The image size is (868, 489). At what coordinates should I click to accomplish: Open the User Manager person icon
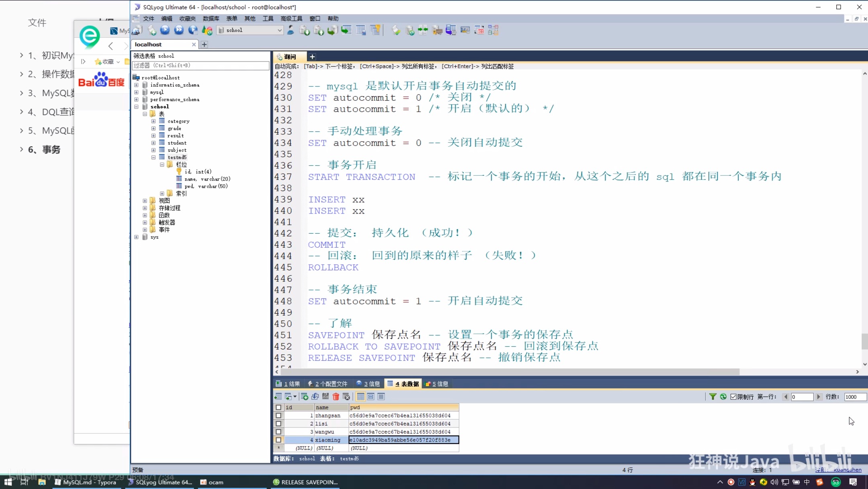pos(291,30)
